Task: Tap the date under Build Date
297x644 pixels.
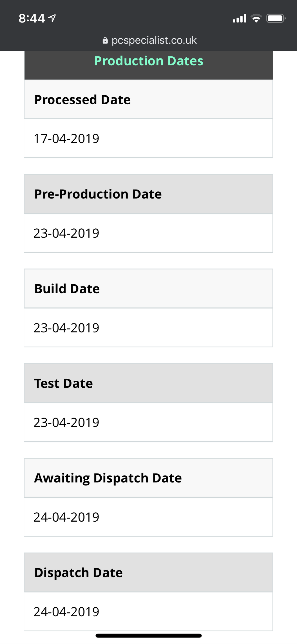Action: [66, 328]
